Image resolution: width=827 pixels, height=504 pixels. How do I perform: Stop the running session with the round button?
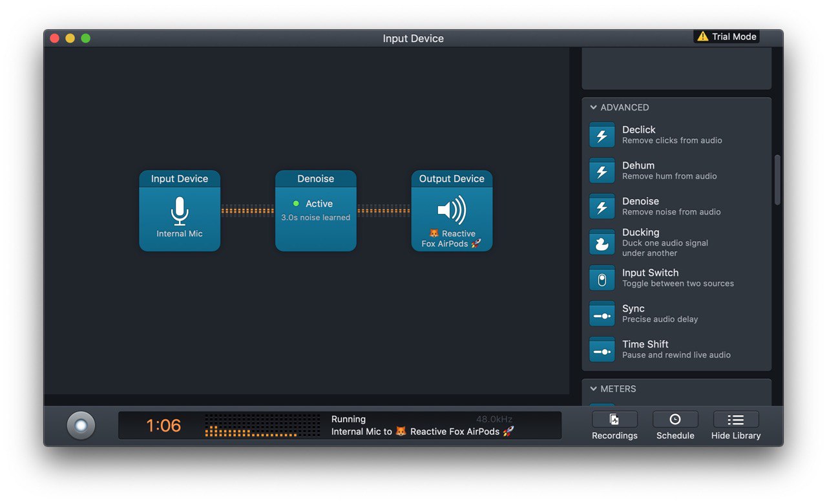tap(81, 426)
